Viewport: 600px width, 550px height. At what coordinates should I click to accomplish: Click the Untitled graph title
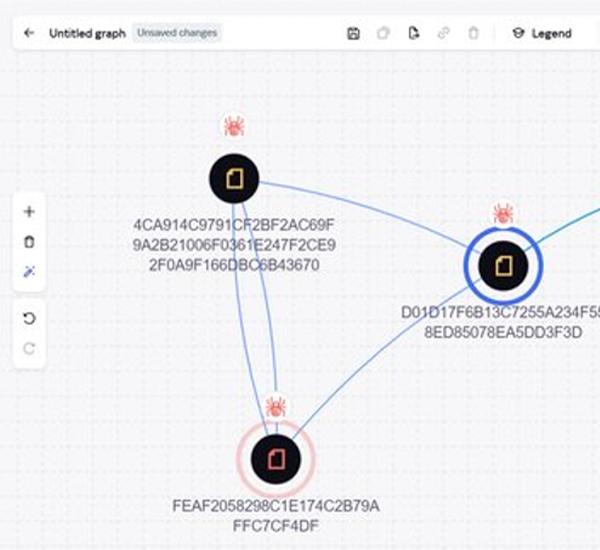tap(87, 34)
